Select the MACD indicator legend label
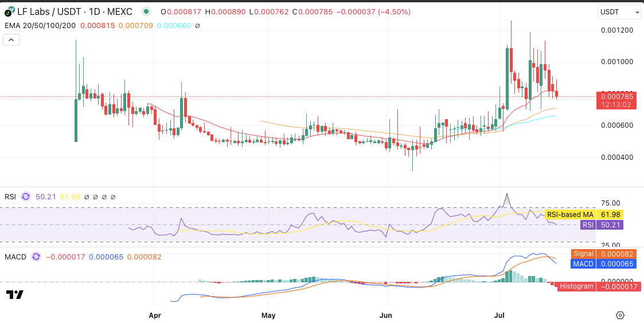The image size is (644, 323). click(15, 257)
